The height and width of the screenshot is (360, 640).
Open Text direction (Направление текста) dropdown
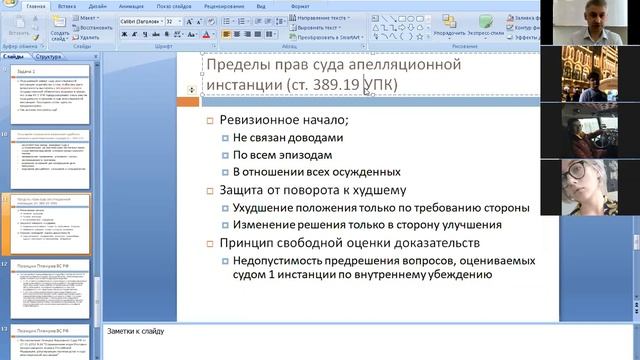320,18
